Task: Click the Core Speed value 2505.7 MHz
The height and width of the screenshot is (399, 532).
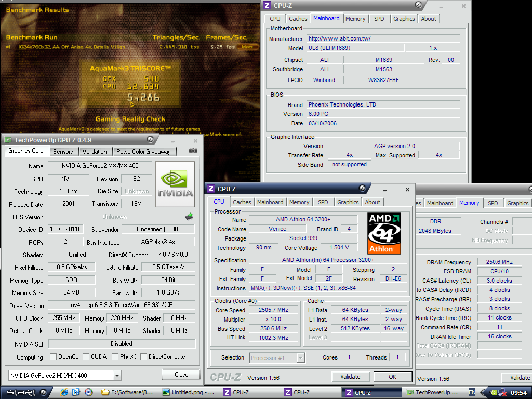Action: pyautogui.click(x=273, y=310)
